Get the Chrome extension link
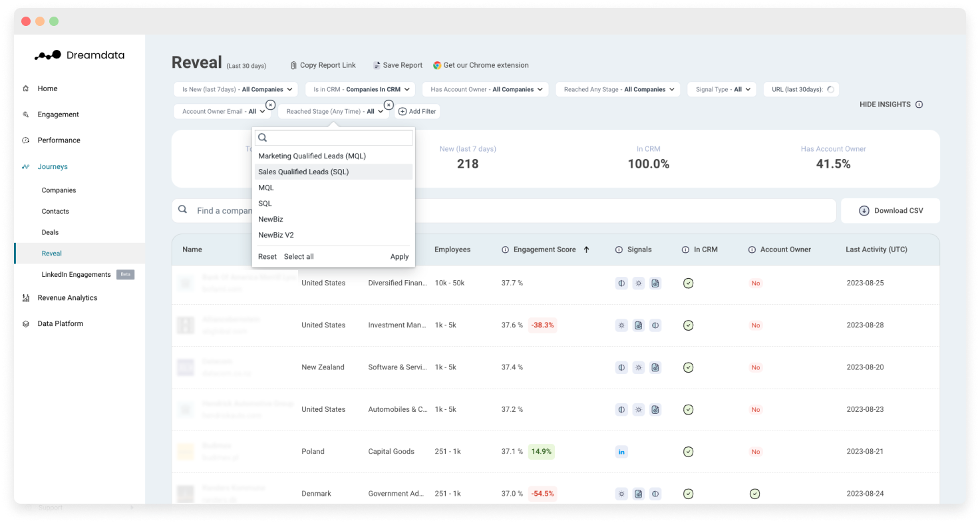 tap(480, 65)
